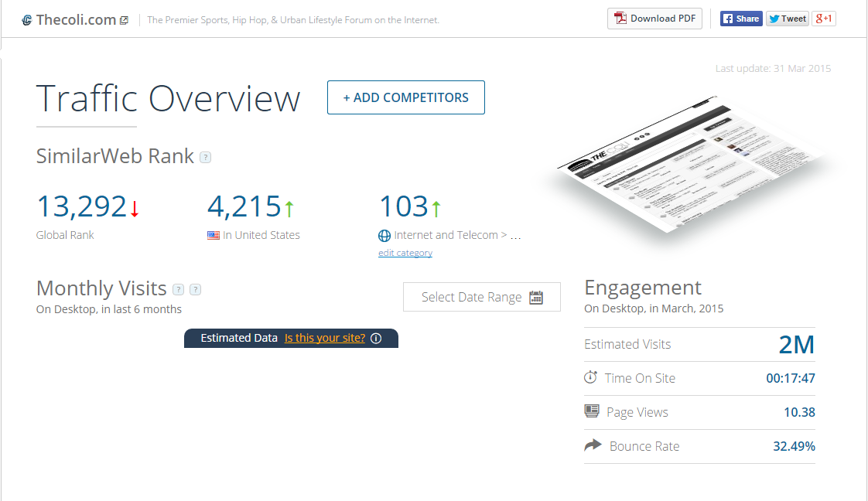Screen dimensions: 868x501
Task: Click the calendar icon in date range
Action: point(536,298)
